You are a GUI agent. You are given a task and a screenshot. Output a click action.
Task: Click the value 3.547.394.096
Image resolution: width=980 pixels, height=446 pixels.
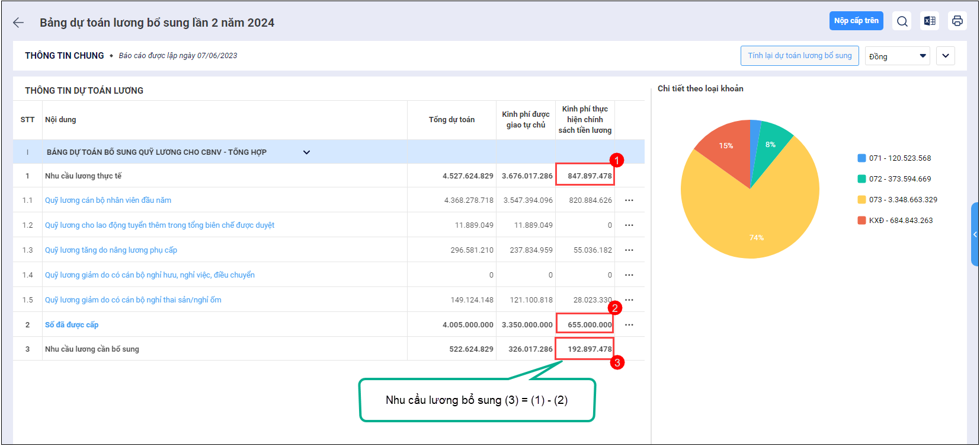point(528,200)
